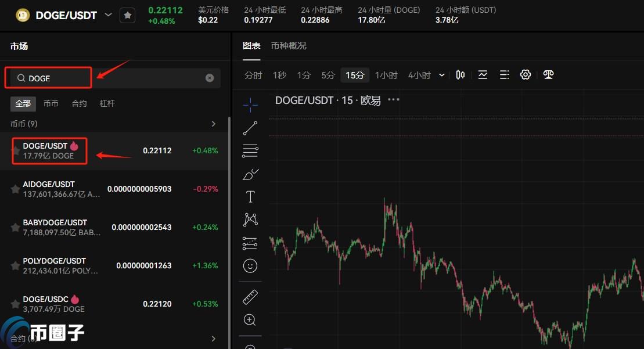Open the DOGE/USDC market row
This screenshot has height=349, width=644.
[x=114, y=304]
